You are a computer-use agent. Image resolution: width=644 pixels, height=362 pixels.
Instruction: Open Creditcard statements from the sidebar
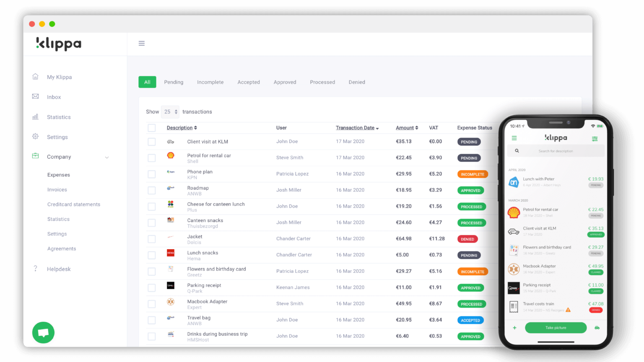[x=74, y=204]
